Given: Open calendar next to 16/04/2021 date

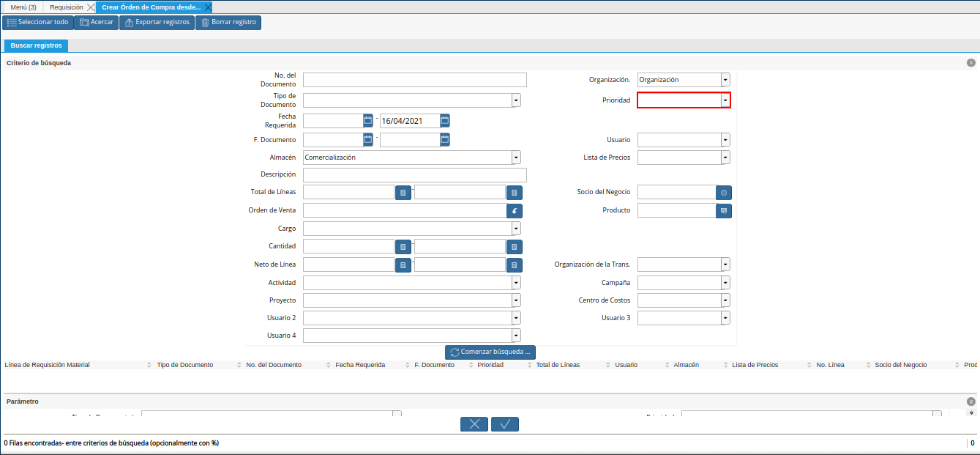Looking at the screenshot, I should [x=445, y=121].
